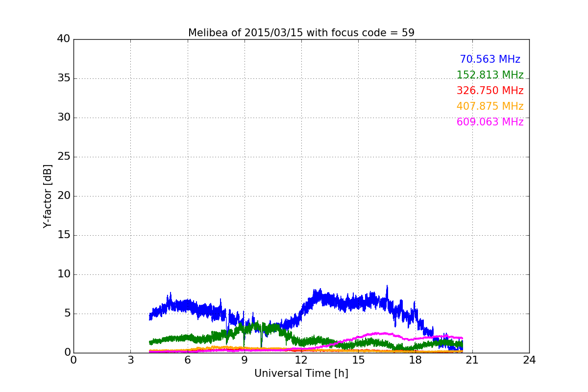Click the x-axis tick label 24
This screenshot has width=588, height=392.
pyautogui.click(x=529, y=360)
